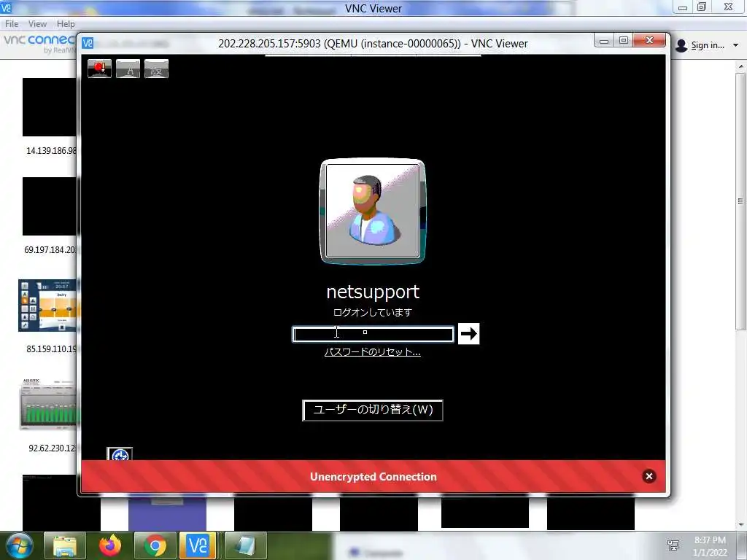
Task: Click Sign in in VNC Viewer
Action: tap(708, 45)
